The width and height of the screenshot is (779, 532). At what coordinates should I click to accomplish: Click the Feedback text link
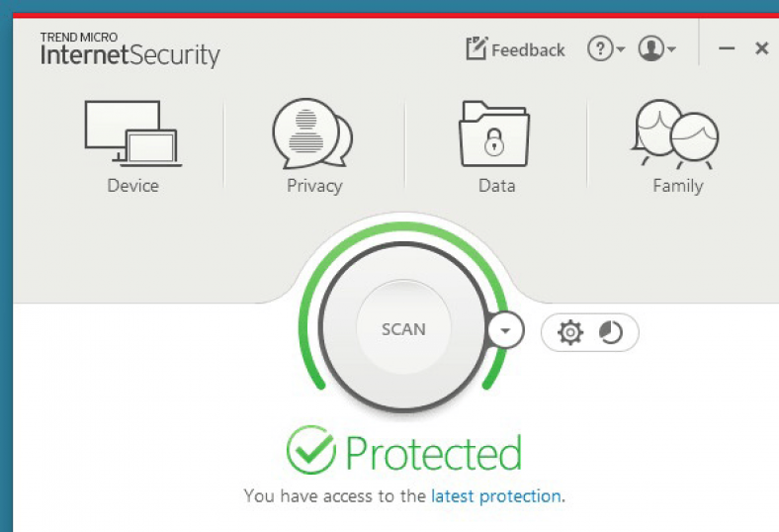(528, 50)
